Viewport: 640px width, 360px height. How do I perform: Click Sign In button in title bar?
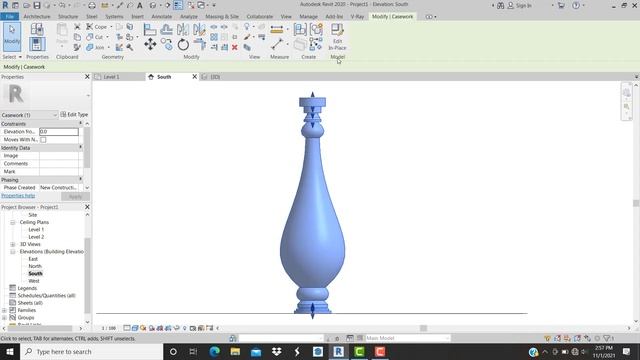point(520,5)
